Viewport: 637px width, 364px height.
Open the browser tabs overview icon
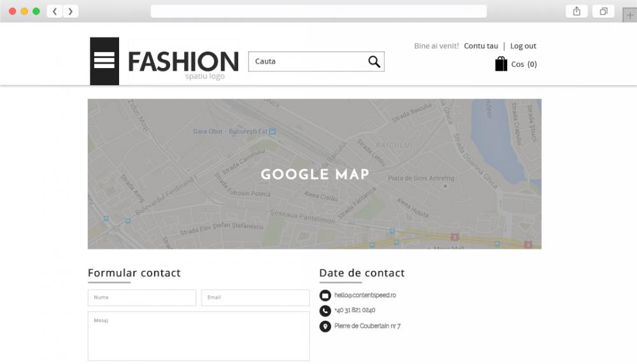[603, 11]
